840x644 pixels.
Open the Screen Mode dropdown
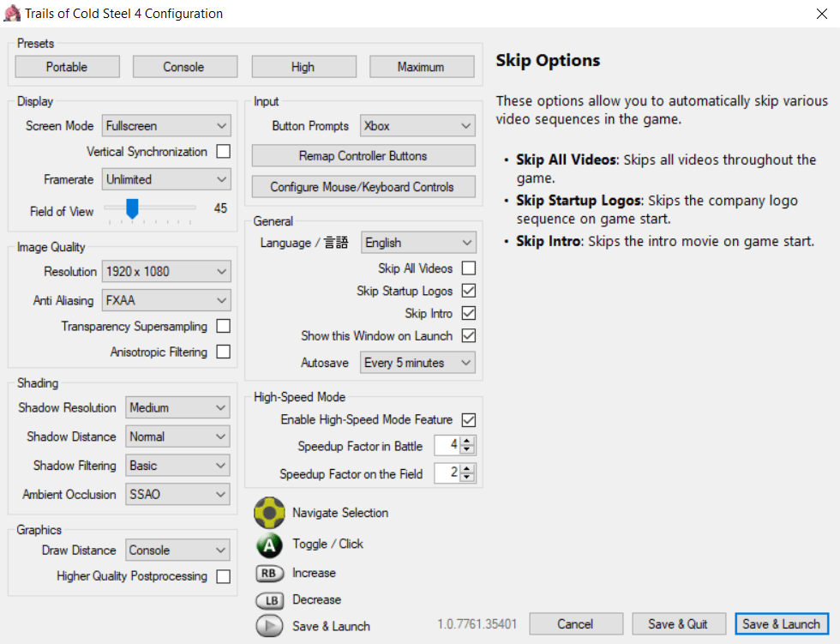click(166, 126)
